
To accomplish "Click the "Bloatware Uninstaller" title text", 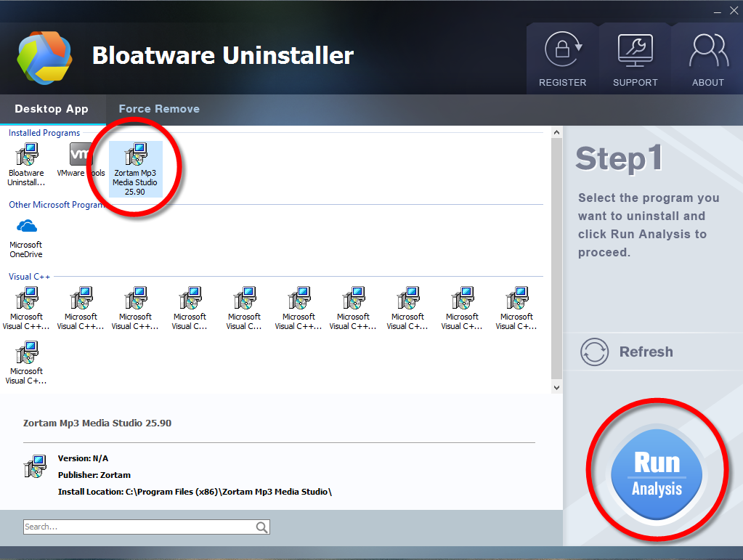I will 223,55.
